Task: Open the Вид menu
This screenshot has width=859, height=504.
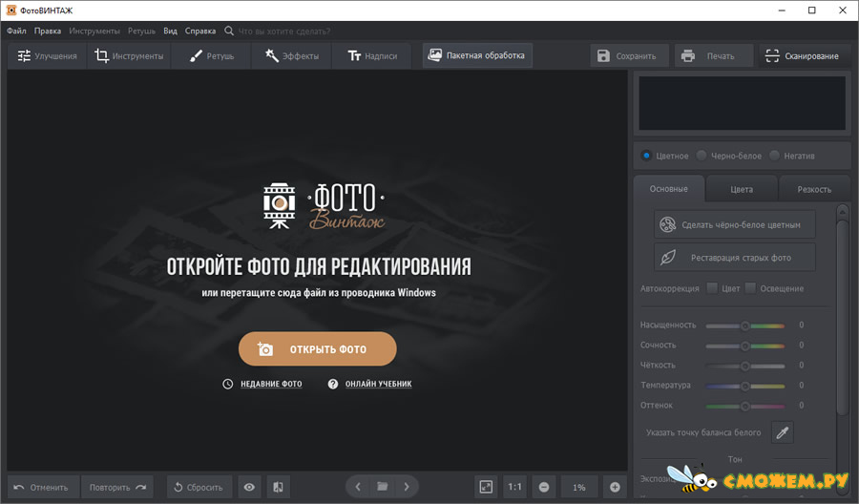Action: pyautogui.click(x=171, y=31)
